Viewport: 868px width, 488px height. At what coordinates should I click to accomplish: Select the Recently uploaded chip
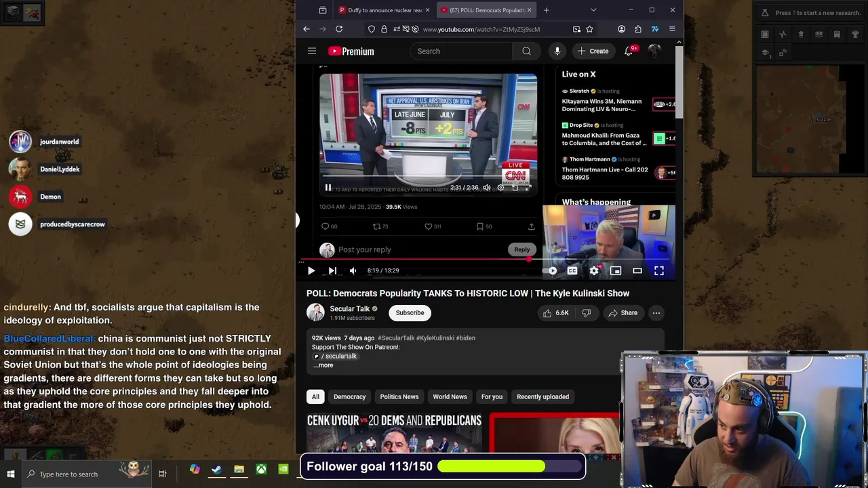coord(542,396)
